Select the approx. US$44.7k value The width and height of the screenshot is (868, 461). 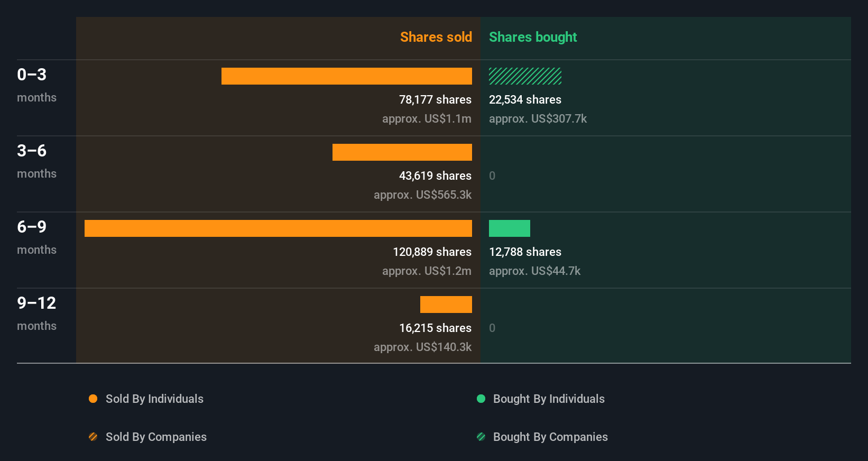point(534,271)
